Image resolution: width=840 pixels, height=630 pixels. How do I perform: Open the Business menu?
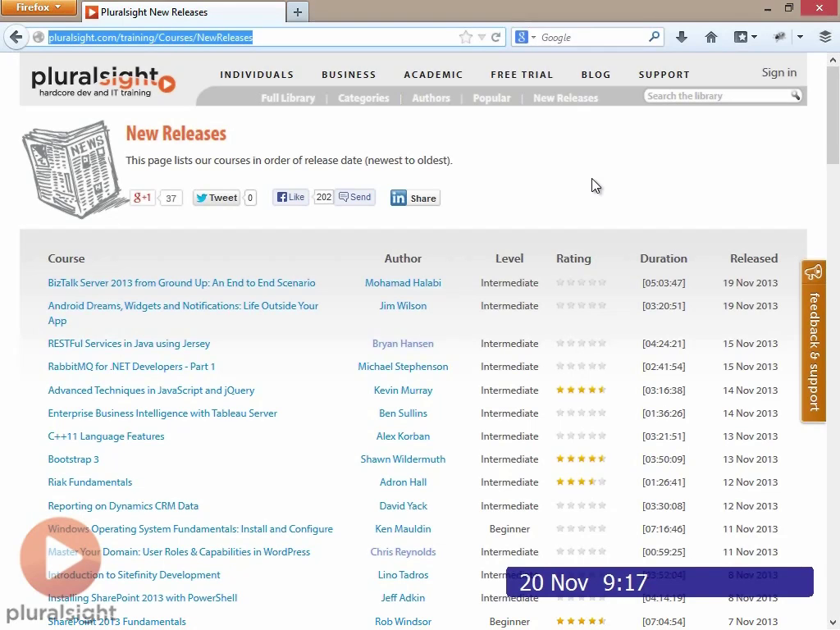[x=349, y=75]
